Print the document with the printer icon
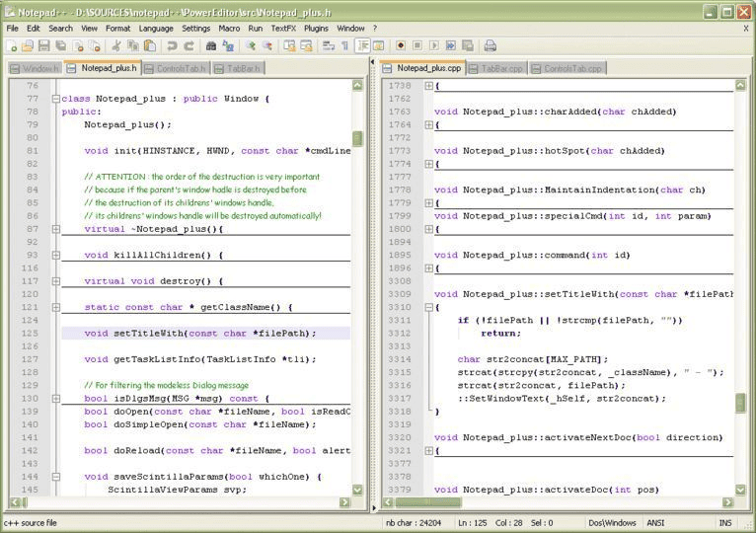 pos(490,45)
